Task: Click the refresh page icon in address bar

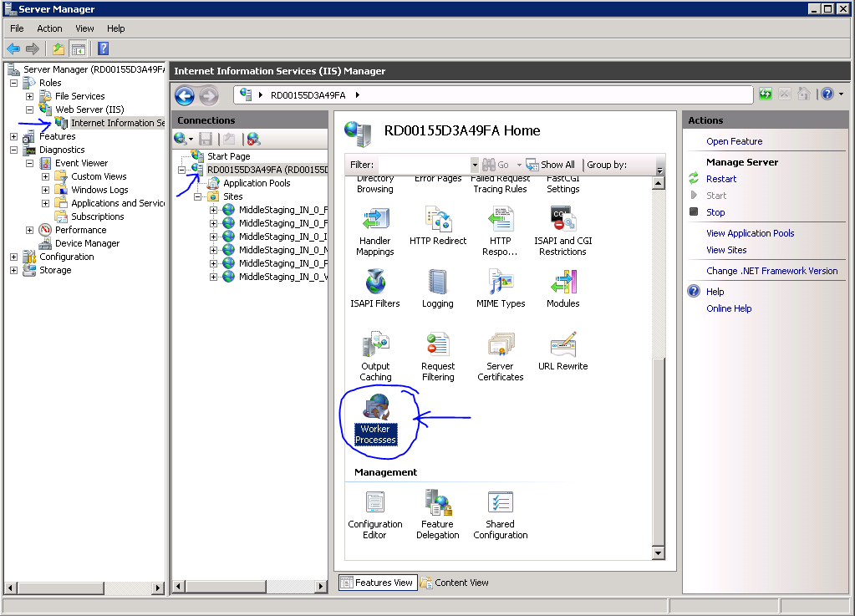Action: 766,94
